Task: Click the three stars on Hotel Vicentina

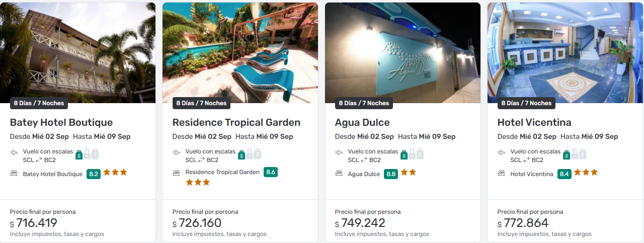Action: click(x=586, y=173)
